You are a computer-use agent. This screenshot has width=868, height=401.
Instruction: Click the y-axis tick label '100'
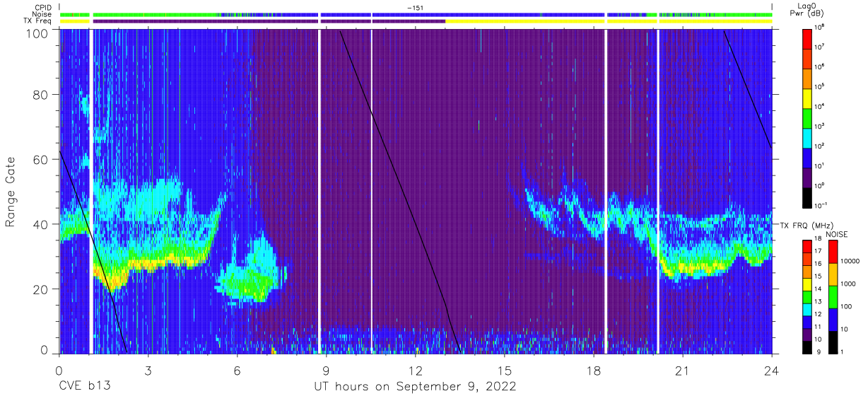pos(37,33)
